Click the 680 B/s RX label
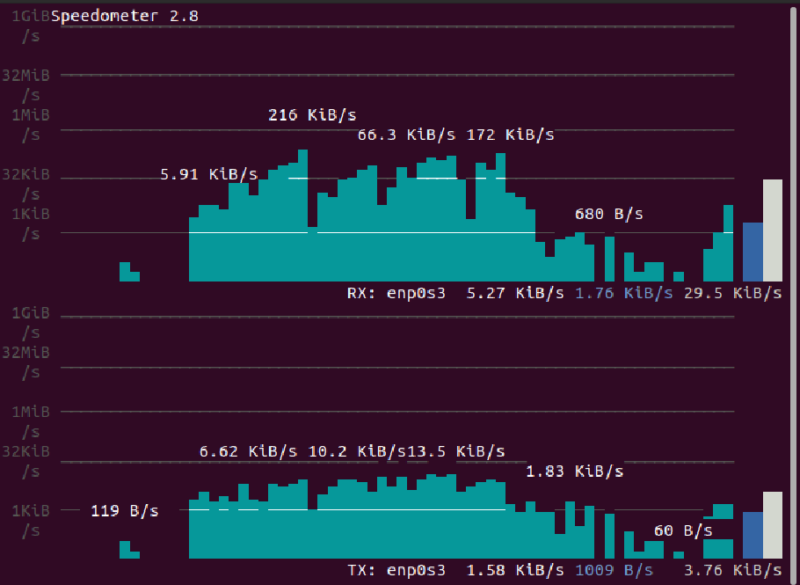This screenshot has width=800, height=585. click(609, 214)
